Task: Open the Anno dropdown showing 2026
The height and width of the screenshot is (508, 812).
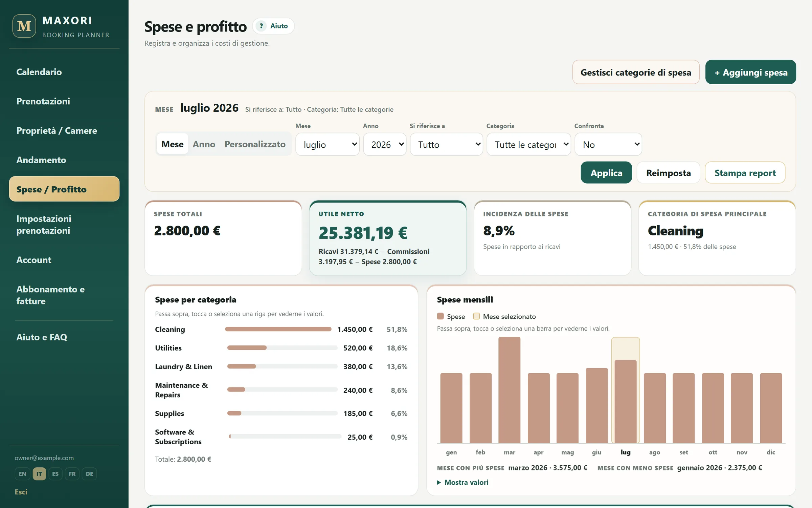Action: (x=385, y=145)
